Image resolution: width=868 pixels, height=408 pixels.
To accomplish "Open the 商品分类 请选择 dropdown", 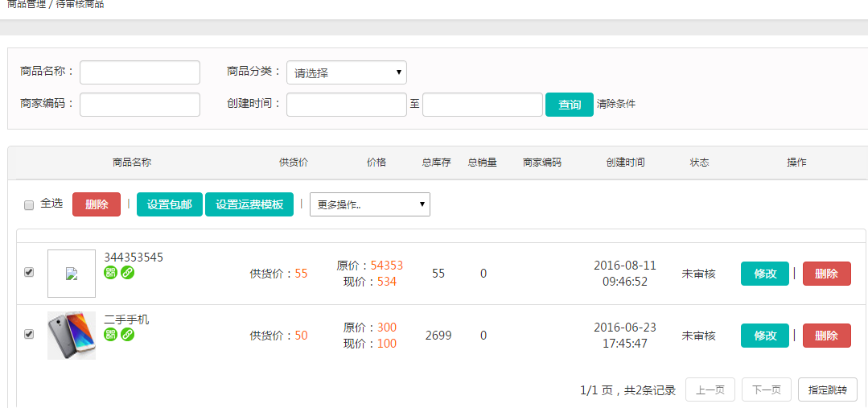I will pyautogui.click(x=347, y=72).
